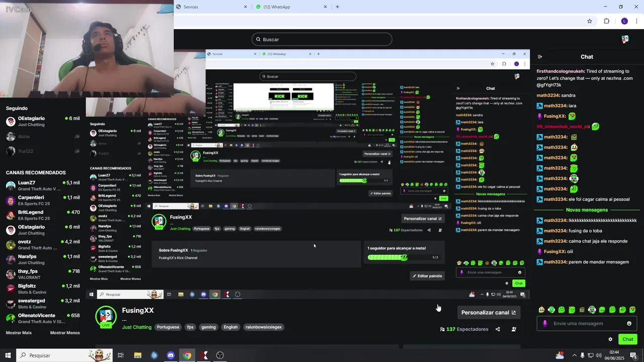The image size is (644, 362).
Task: Show hidden system tray icons
Action: tap(574, 355)
